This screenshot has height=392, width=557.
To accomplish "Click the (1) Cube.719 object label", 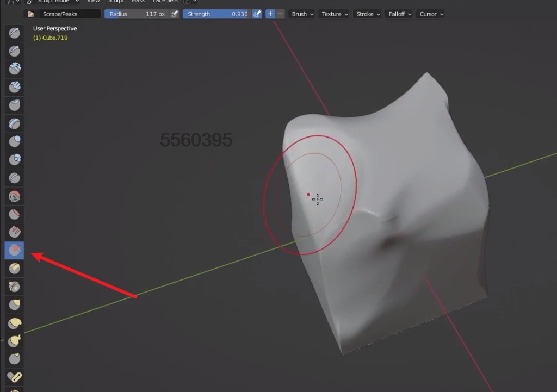I will point(51,38).
